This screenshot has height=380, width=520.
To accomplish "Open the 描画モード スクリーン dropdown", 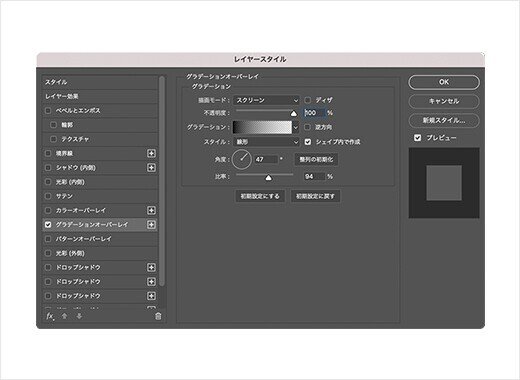I will point(266,100).
